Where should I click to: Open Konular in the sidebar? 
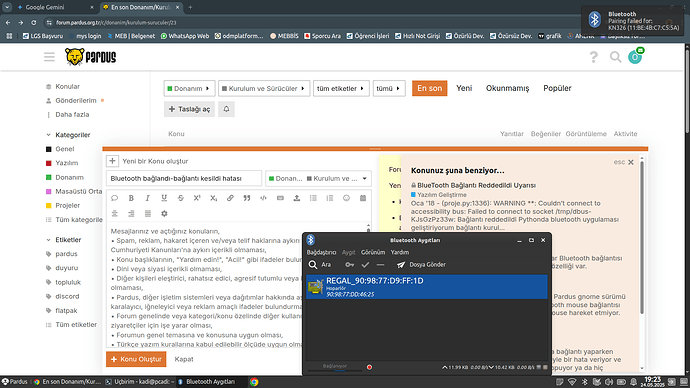(x=67, y=87)
